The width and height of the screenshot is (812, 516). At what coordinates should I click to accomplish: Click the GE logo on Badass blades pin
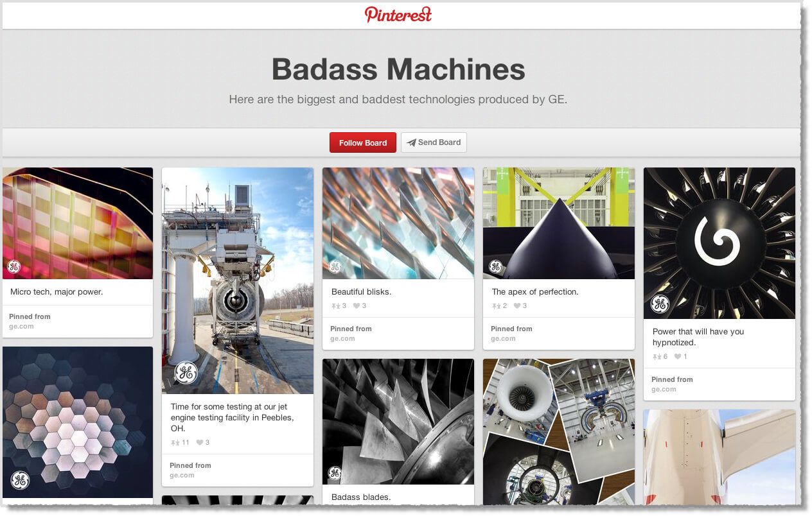[335, 473]
